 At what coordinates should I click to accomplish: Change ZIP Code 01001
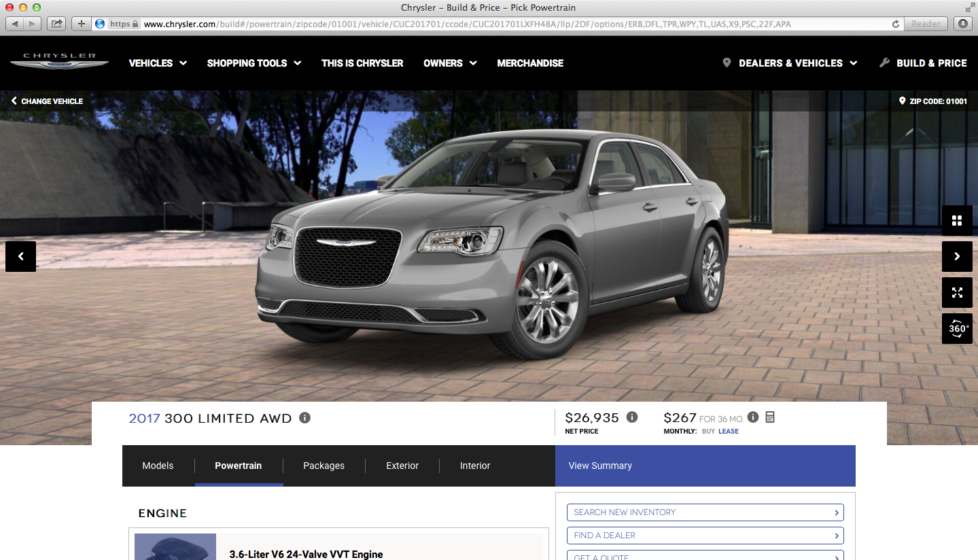click(933, 101)
